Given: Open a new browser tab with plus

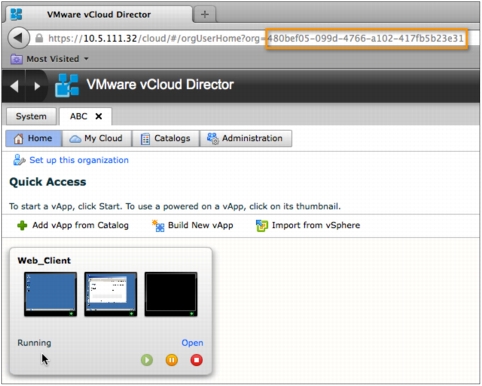Looking at the screenshot, I should point(205,14).
